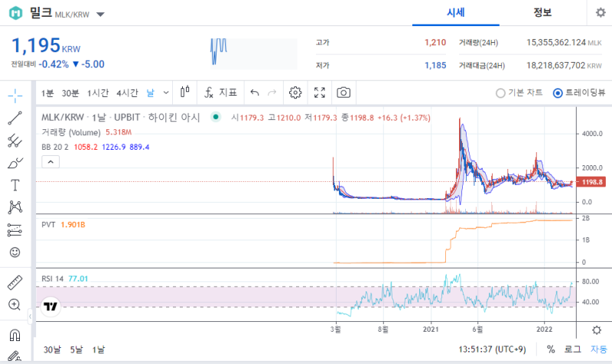Click the 2021 label on time axis
612x364 pixels.
point(431,330)
